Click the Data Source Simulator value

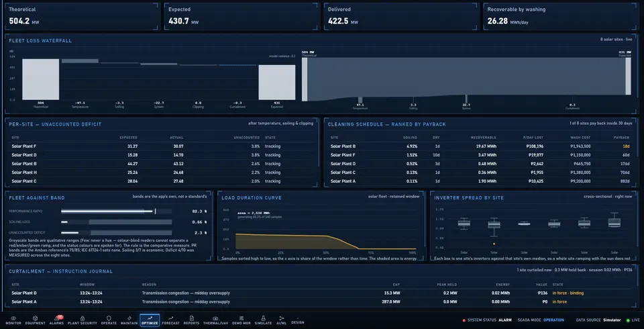click(x=612, y=320)
